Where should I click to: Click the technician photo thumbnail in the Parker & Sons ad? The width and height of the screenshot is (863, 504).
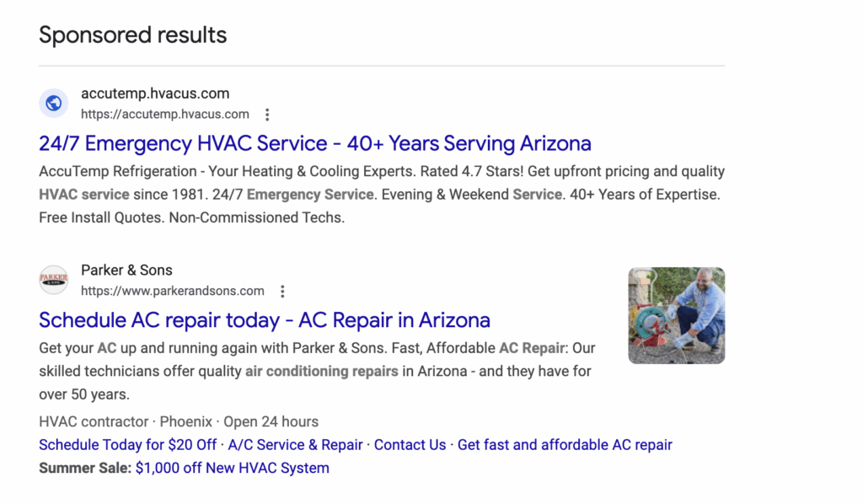click(x=676, y=315)
